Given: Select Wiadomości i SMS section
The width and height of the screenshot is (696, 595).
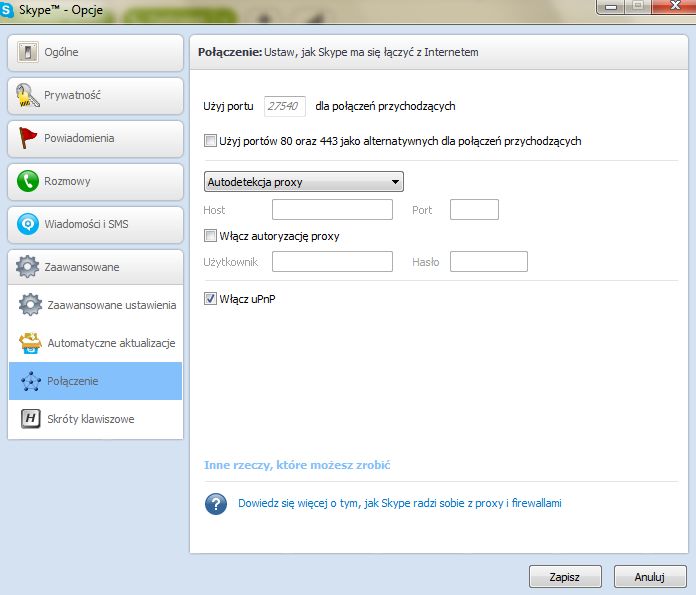Looking at the screenshot, I should tap(95, 225).
